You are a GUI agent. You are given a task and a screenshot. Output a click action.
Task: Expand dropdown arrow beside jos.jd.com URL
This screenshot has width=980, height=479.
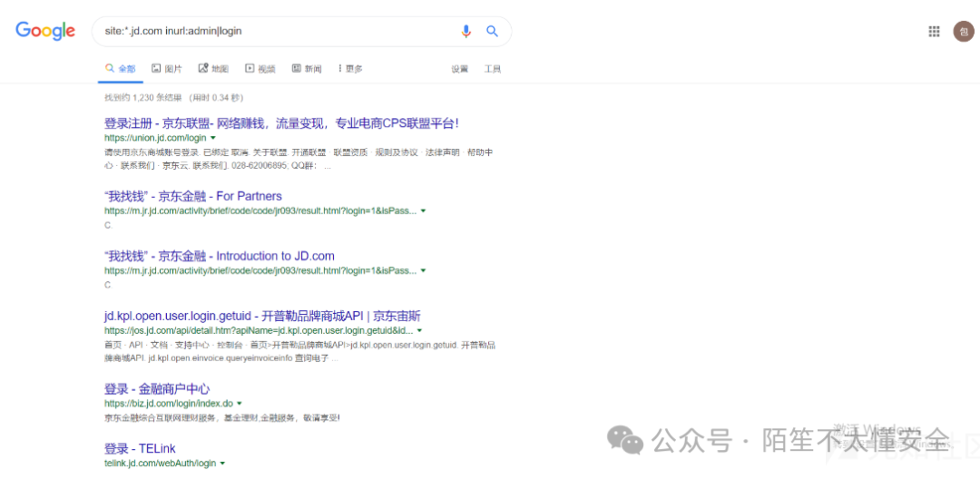419,330
